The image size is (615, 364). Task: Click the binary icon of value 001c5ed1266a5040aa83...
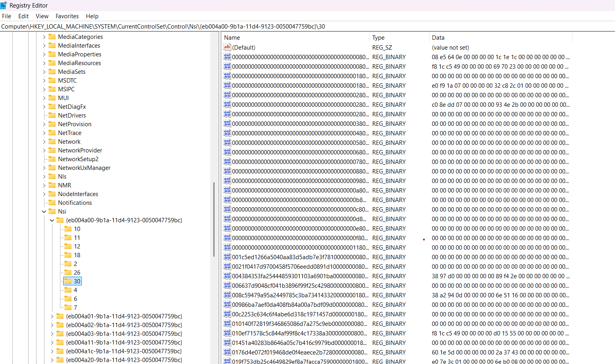point(227,257)
